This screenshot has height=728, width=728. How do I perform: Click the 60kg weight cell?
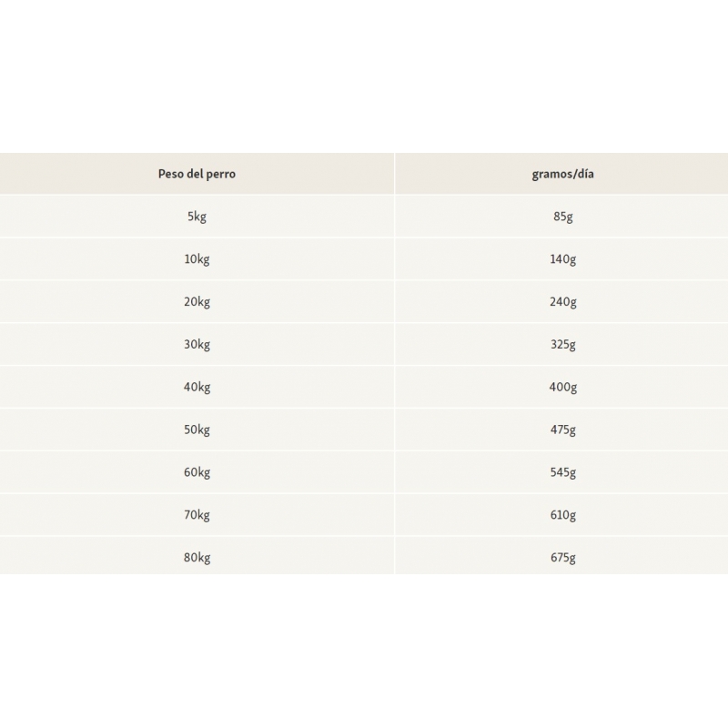(x=197, y=473)
